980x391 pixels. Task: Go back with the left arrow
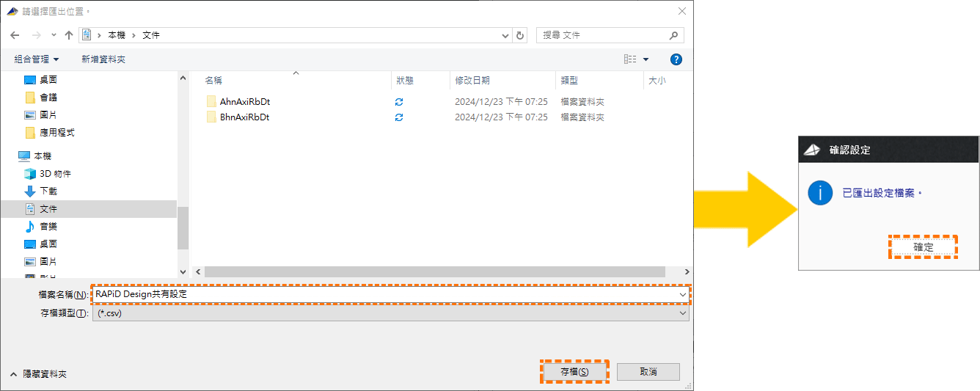coord(15,35)
